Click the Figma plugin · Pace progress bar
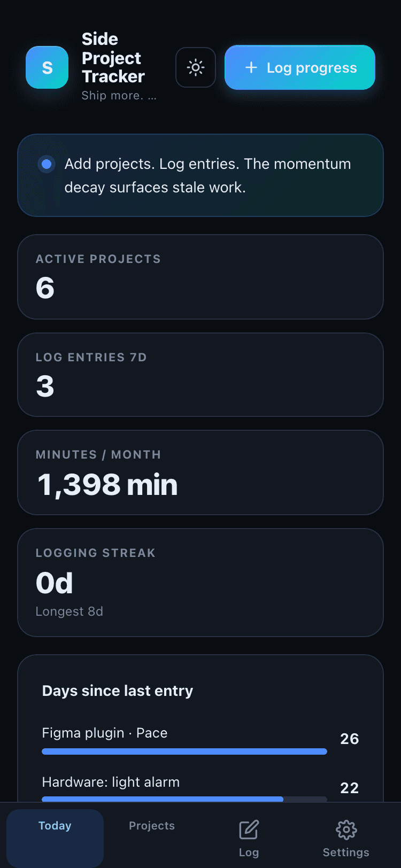 184,751
